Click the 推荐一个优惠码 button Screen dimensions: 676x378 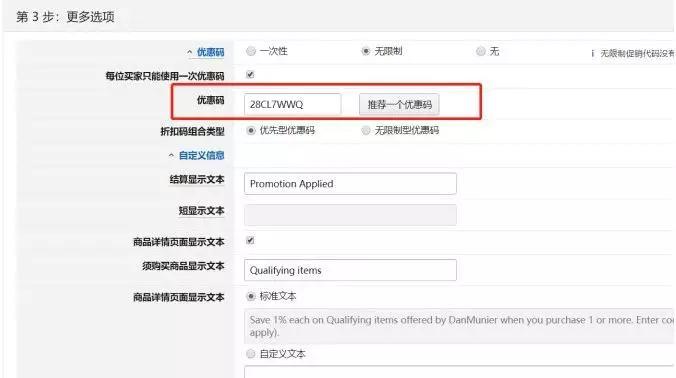coord(399,104)
